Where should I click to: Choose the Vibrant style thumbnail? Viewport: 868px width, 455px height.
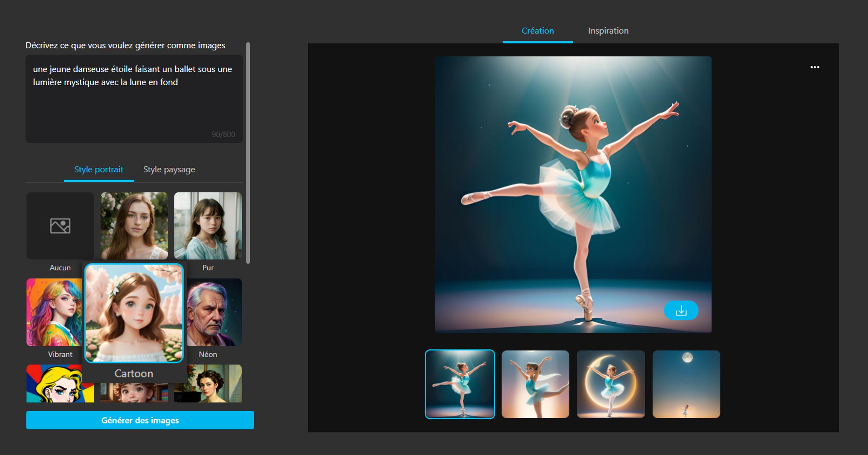(54, 312)
